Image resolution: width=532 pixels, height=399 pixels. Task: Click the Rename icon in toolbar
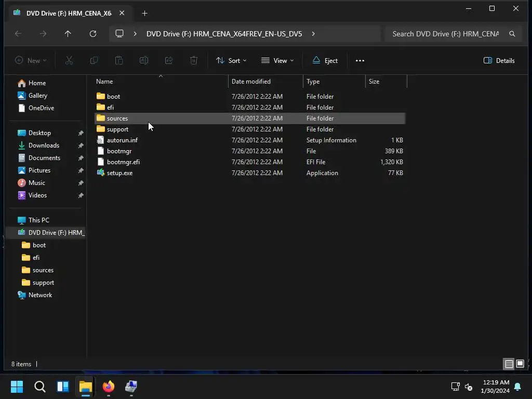(144, 60)
